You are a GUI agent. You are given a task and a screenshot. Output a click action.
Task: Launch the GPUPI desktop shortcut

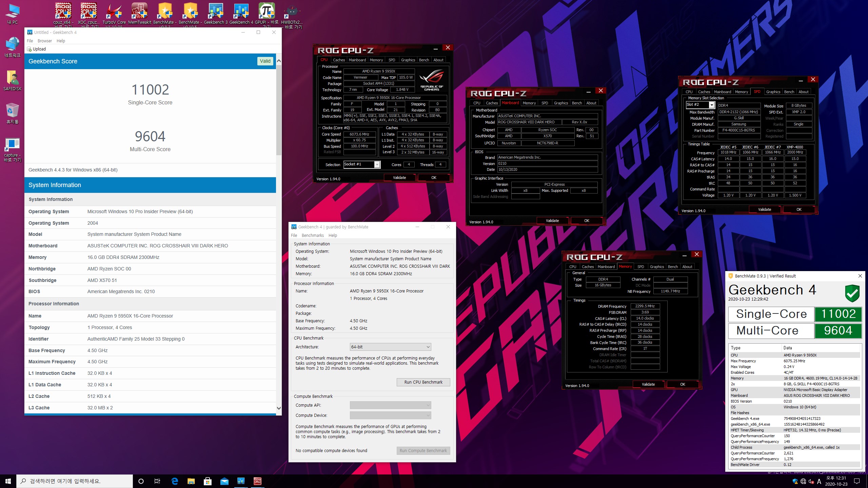pyautogui.click(x=267, y=14)
